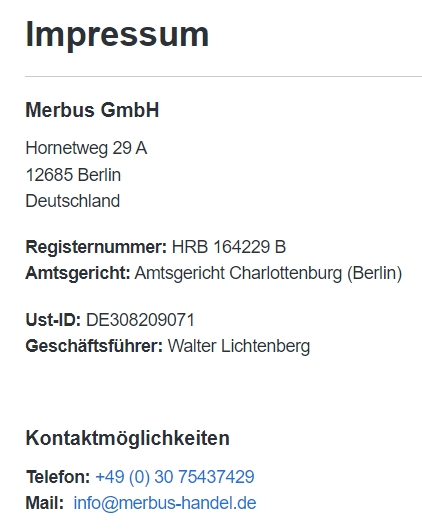
Task: Click the Hornetweg 29 A address line
Action: coord(86,149)
